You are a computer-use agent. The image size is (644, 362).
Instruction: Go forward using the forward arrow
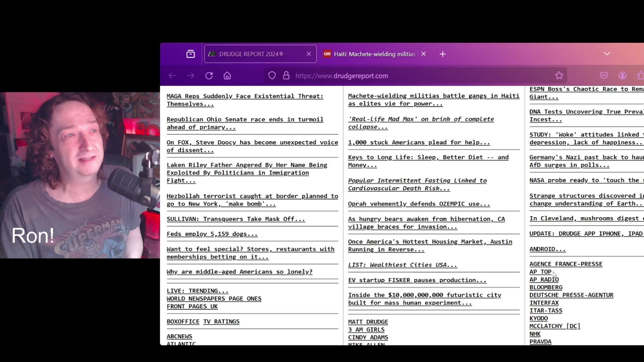coord(191,75)
